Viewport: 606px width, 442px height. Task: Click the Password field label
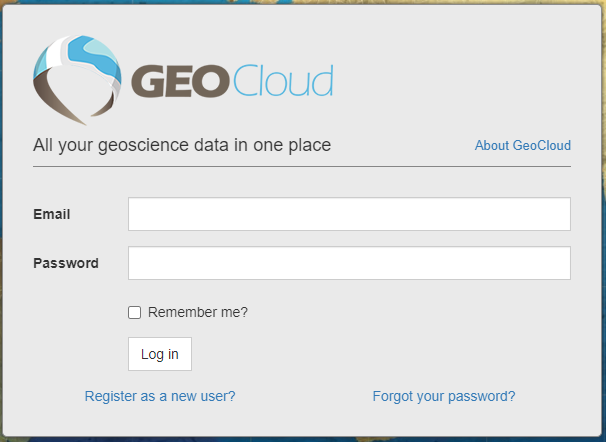(x=66, y=263)
